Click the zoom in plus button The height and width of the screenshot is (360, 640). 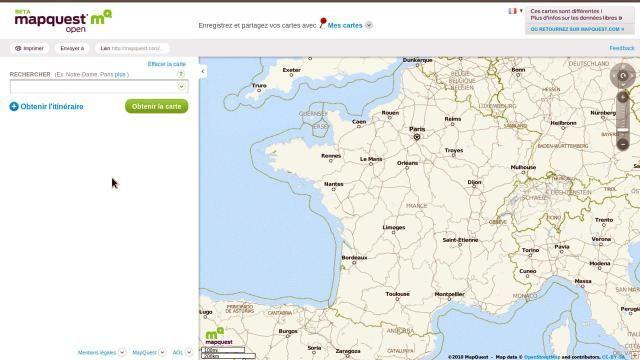623,97
